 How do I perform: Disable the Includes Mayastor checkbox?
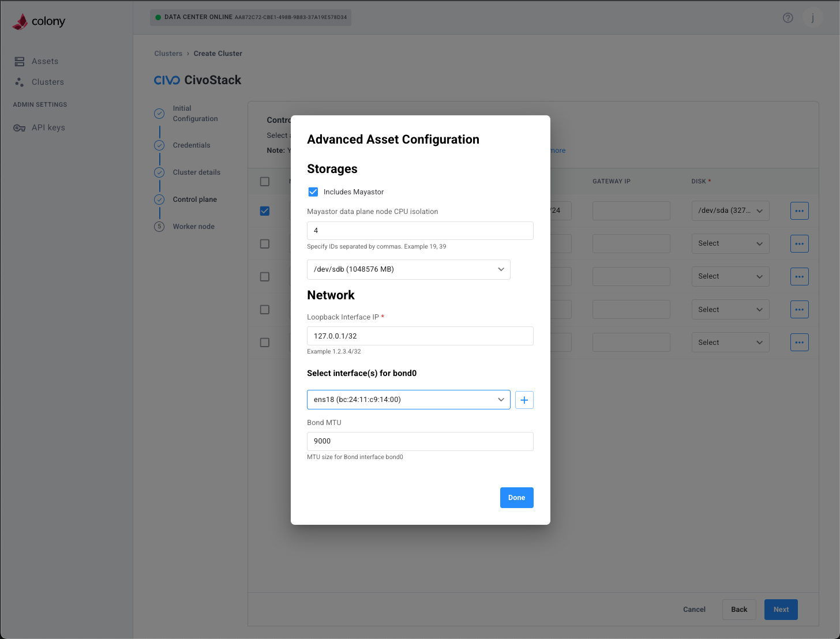coord(313,191)
